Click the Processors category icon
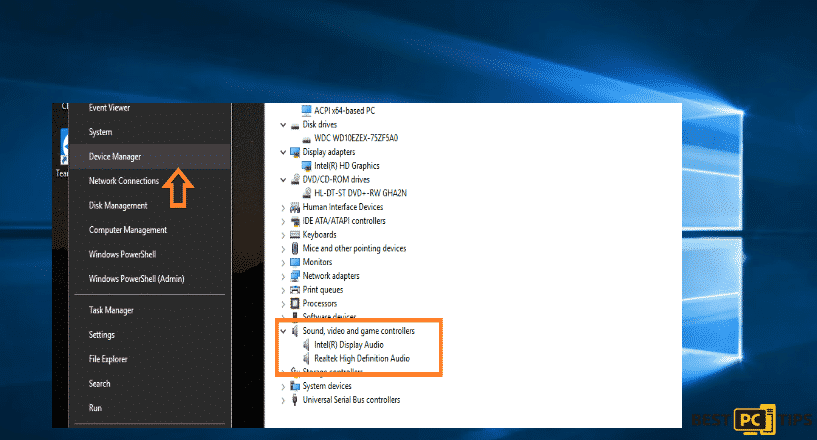 coord(295,303)
